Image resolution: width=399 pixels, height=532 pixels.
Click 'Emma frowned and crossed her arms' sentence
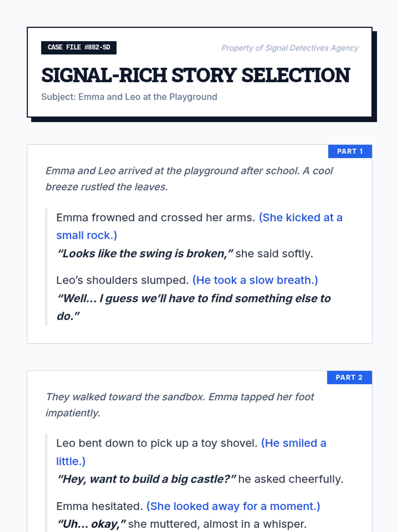coord(156,217)
